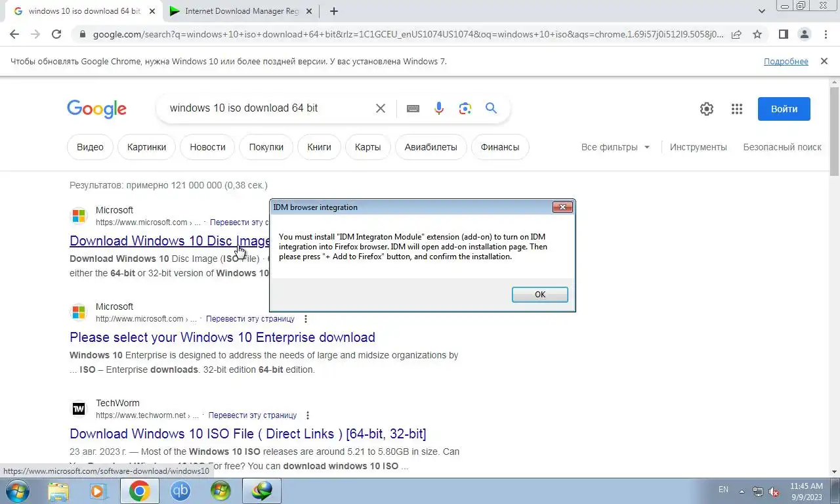Open Windows Explorer from taskbar
This screenshot has width=840, height=504.
coord(58,491)
